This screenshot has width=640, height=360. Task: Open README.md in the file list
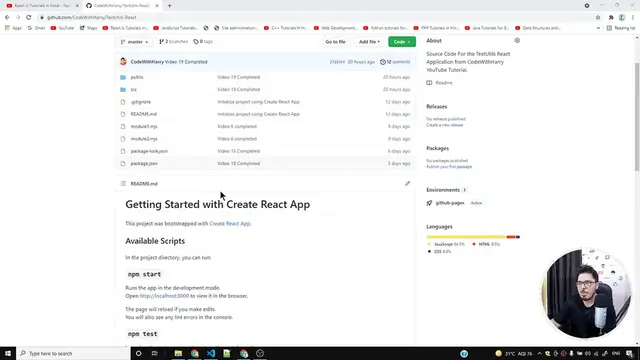(x=144, y=114)
